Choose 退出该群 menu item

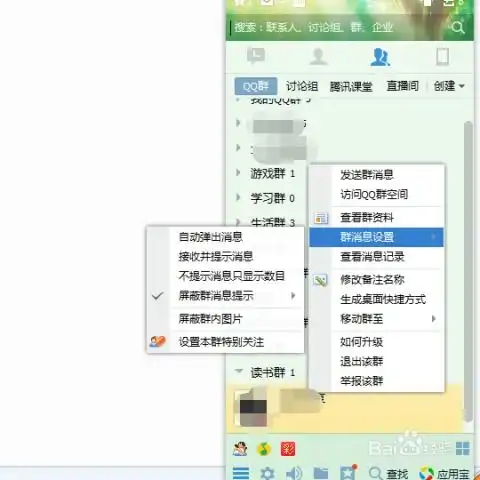click(x=377, y=361)
